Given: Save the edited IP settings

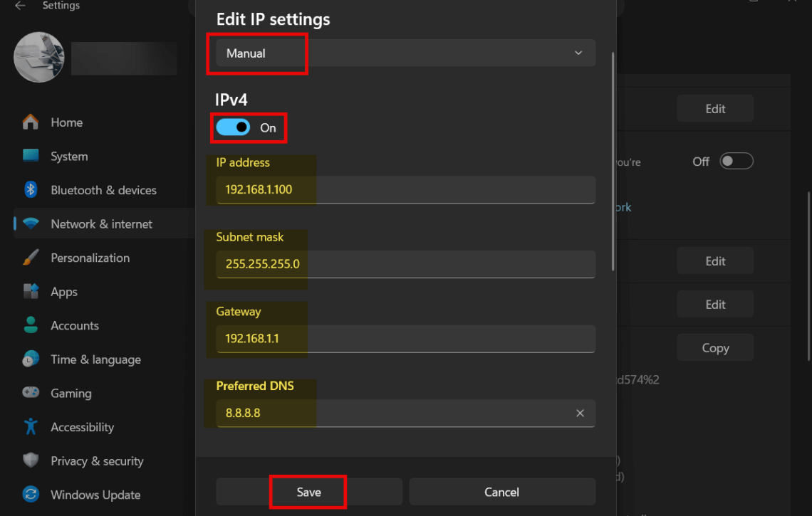Looking at the screenshot, I should pyautogui.click(x=308, y=492).
